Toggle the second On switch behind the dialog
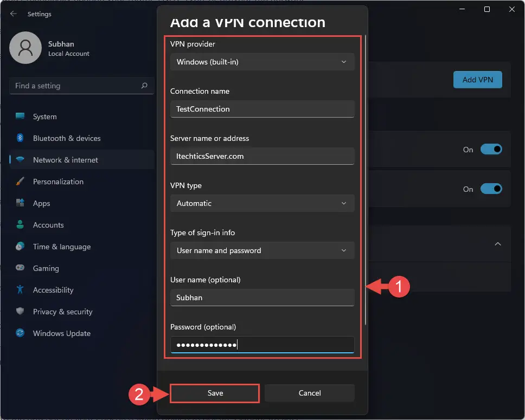 tap(491, 189)
